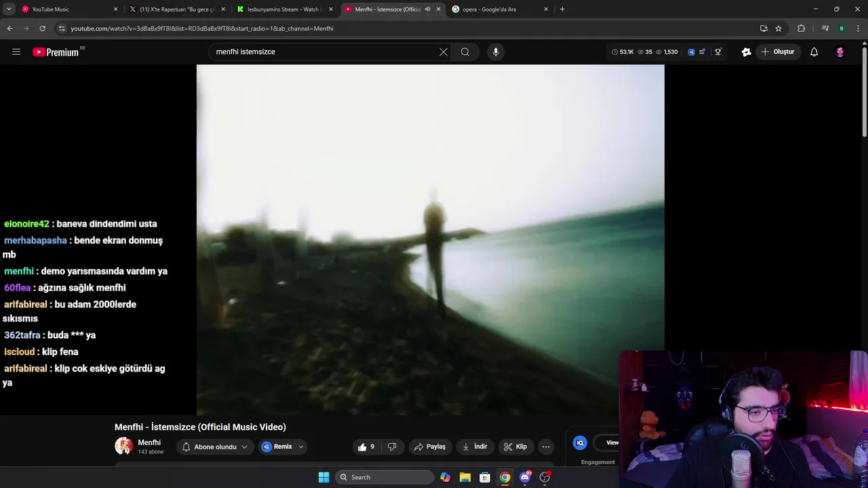Click the 53.1K stat in the vidIQ header bar
This screenshot has width=868, height=488.
tap(623, 52)
